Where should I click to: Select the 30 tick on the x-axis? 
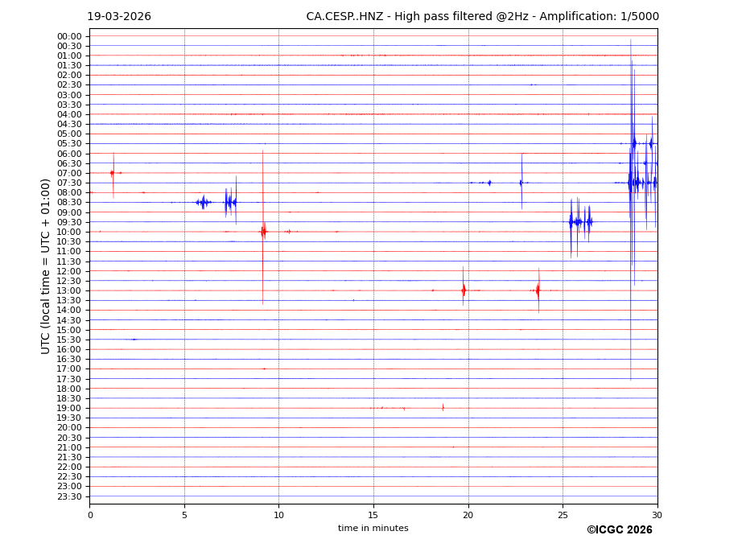[x=657, y=515]
